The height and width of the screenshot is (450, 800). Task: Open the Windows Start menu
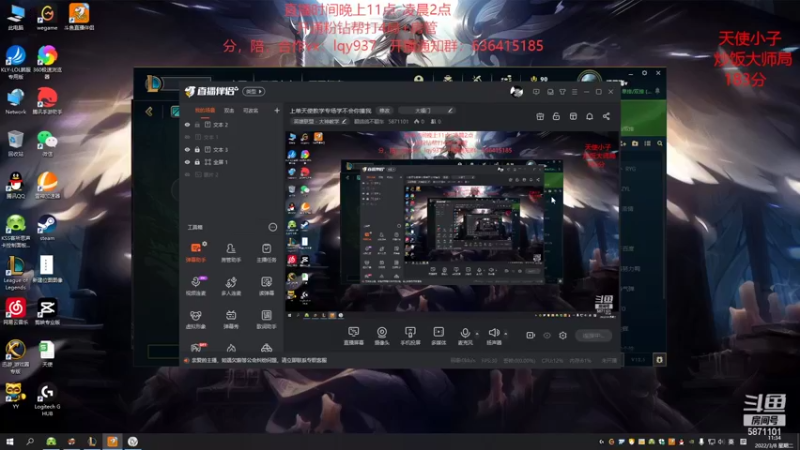[x=10, y=441]
